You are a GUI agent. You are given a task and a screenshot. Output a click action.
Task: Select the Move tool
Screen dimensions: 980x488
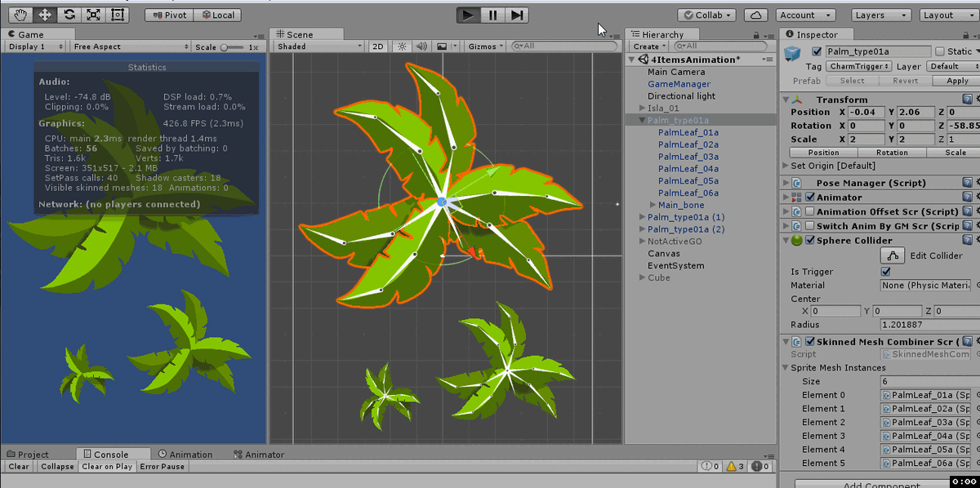coord(45,15)
